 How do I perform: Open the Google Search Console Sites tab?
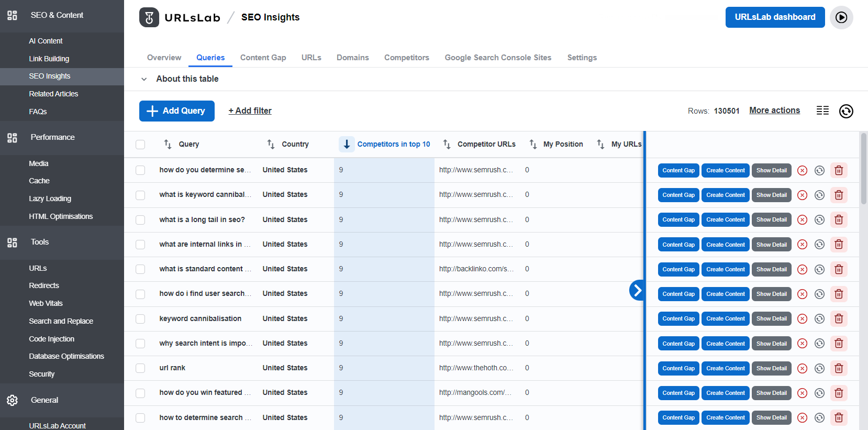(x=498, y=58)
